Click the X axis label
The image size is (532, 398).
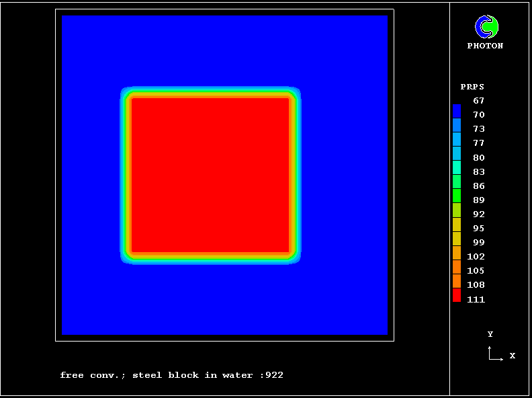click(512, 356)
